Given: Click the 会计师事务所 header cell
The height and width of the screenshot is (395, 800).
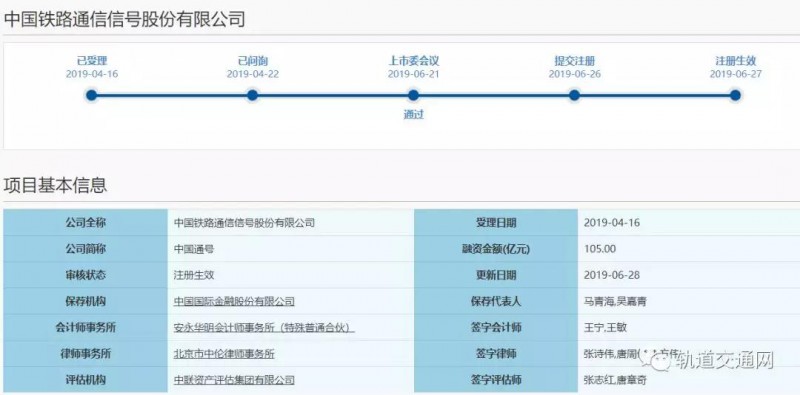Looking at the screenshot, I should click(85, 327).
